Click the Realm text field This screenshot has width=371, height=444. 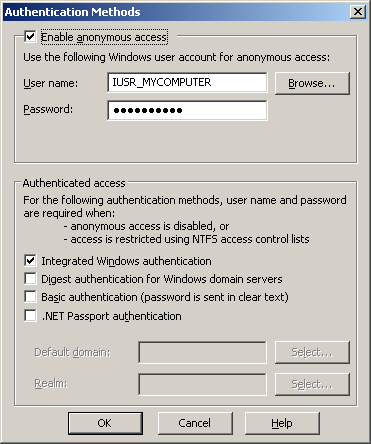(x=203, y=384)
